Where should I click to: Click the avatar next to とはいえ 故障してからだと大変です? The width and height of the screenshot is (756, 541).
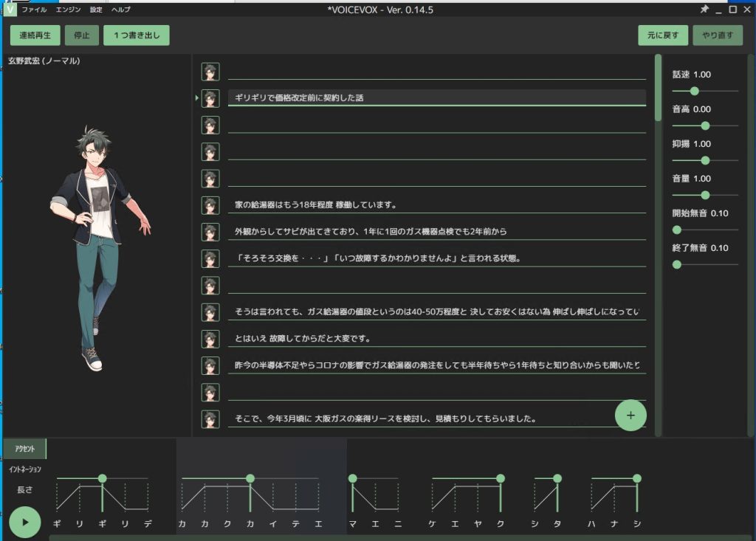pyautogui.click(x=210, y=339)
